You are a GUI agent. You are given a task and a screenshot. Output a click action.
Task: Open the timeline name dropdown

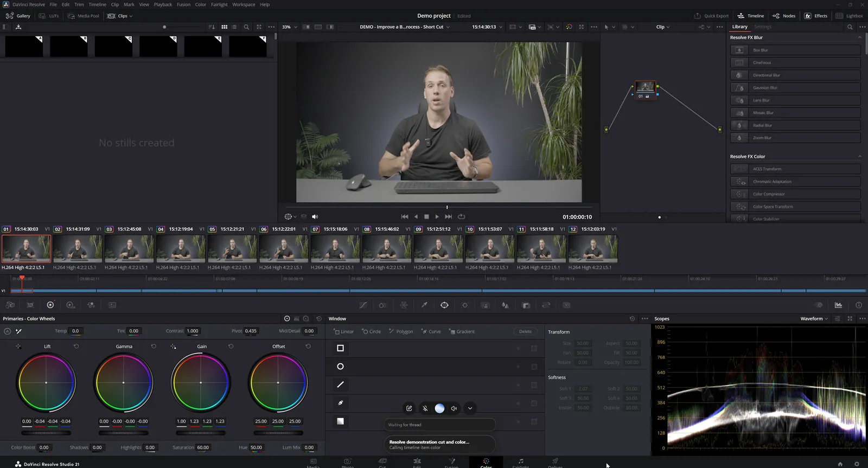tap(405, 27)
